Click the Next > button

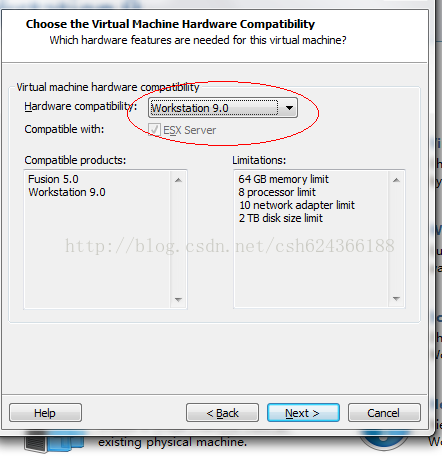(x=303, y=413)
